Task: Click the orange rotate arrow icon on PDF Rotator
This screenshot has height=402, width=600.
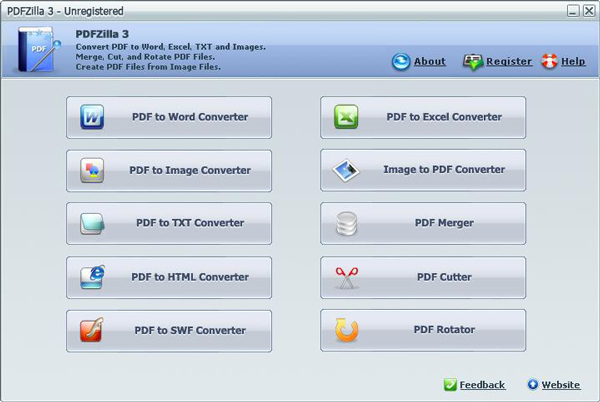Action: tap(347, 330)
